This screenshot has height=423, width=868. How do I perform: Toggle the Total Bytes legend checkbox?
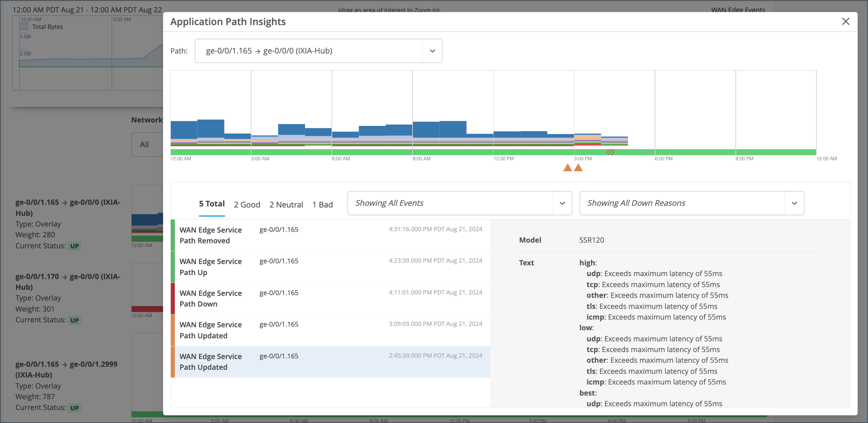click(24, 26)
